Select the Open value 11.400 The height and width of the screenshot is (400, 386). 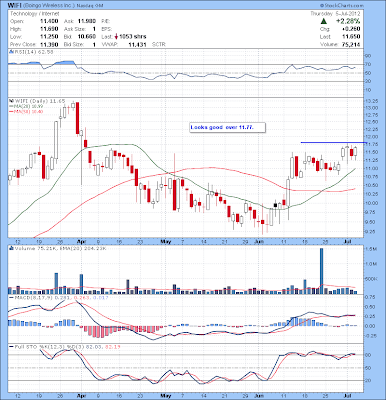click(49, 21)
